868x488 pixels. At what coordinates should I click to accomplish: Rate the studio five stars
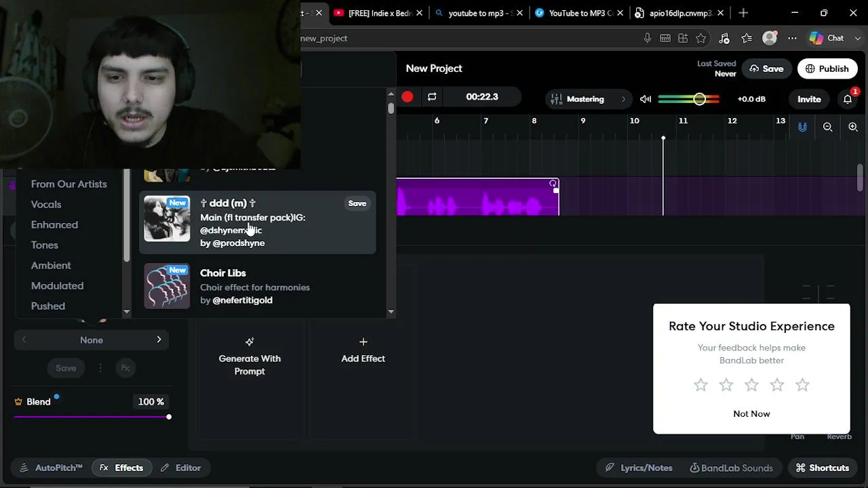(802, 385)
